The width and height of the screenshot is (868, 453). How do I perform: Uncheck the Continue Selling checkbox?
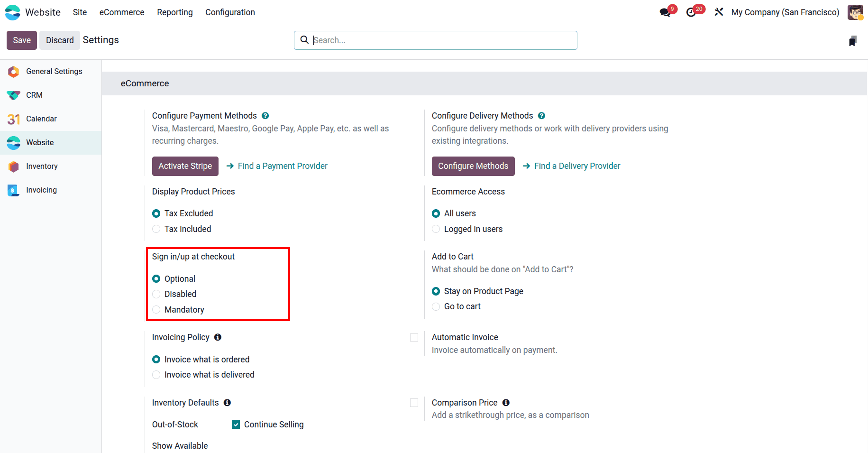coord(236,425)
